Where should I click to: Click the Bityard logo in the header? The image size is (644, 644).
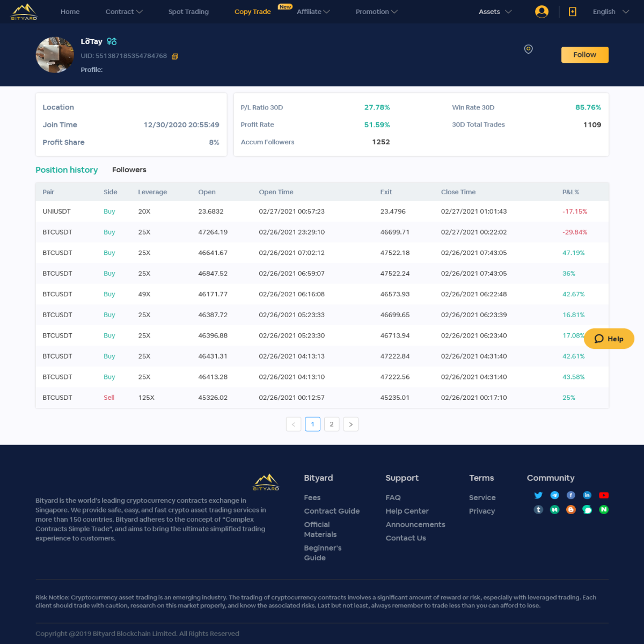pos(24,11)
